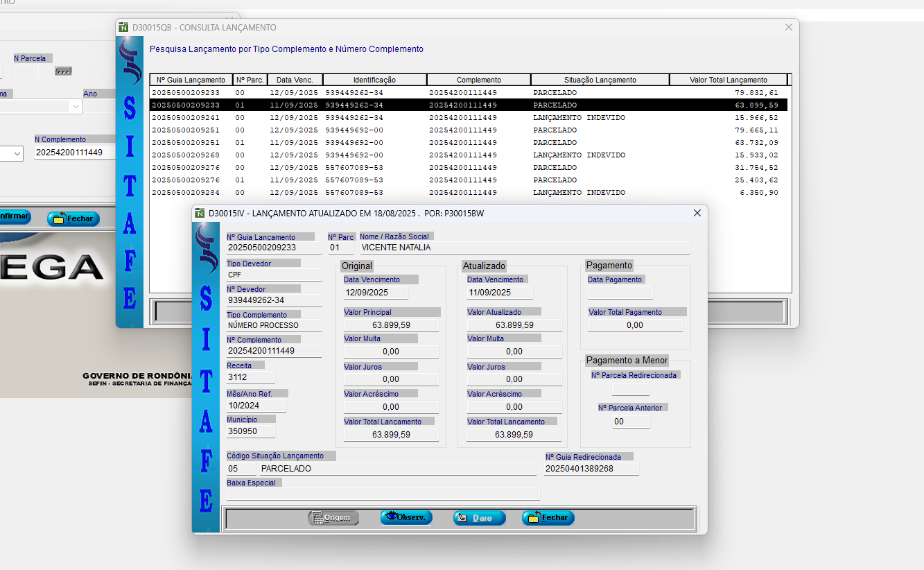Click the Nº Guia Redirecionada field
The height and width of the screenshot is (570, 924).
point(591,469)
